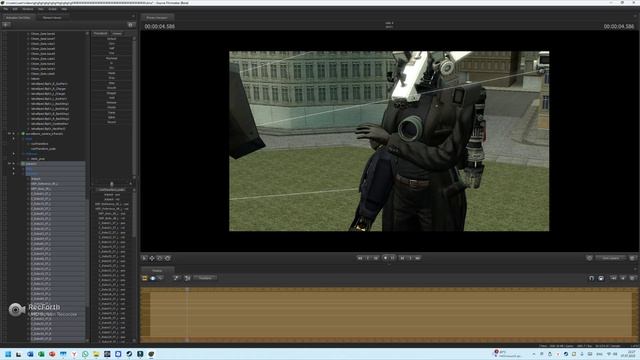Open the Scripts menu
Screen dimensions: 640x360
pos(53,9)
